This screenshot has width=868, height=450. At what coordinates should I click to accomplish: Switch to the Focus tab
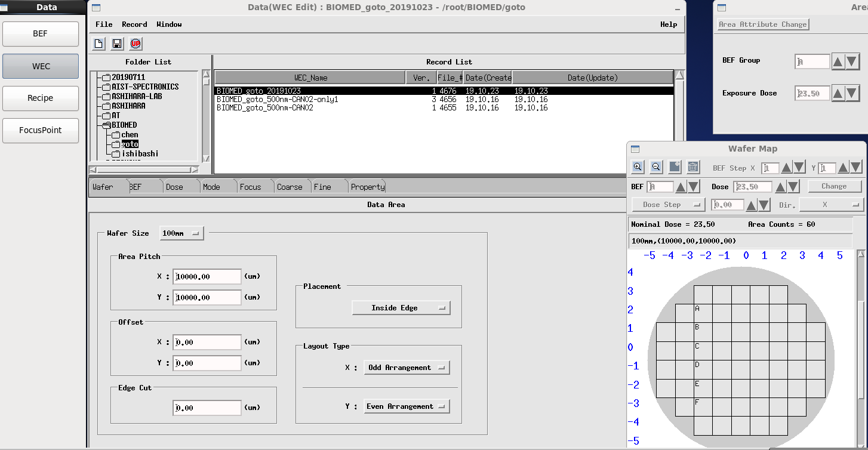tap(256, 187)
